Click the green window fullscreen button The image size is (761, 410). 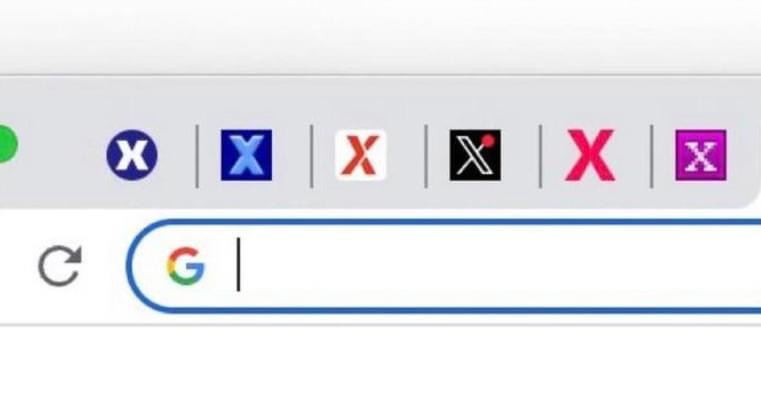[7, 145]
